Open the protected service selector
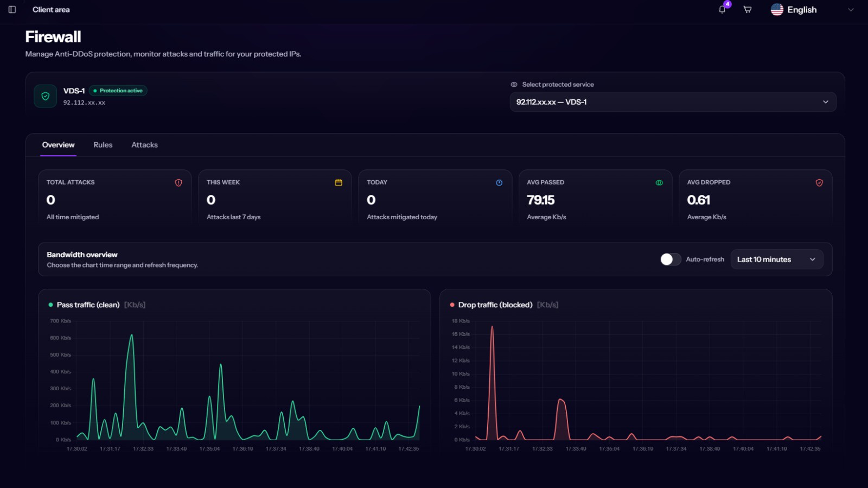The image size is (868, 488). coord(673,102)
